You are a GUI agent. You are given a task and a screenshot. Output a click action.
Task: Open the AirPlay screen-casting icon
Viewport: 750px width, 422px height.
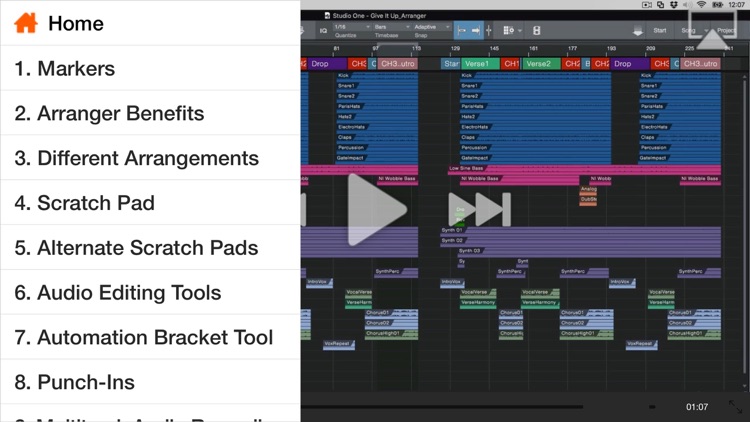tap(712, 30)
